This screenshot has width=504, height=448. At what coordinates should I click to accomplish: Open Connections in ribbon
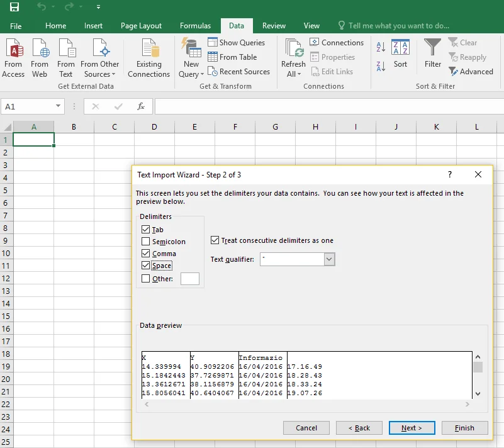tap(337, 42)
